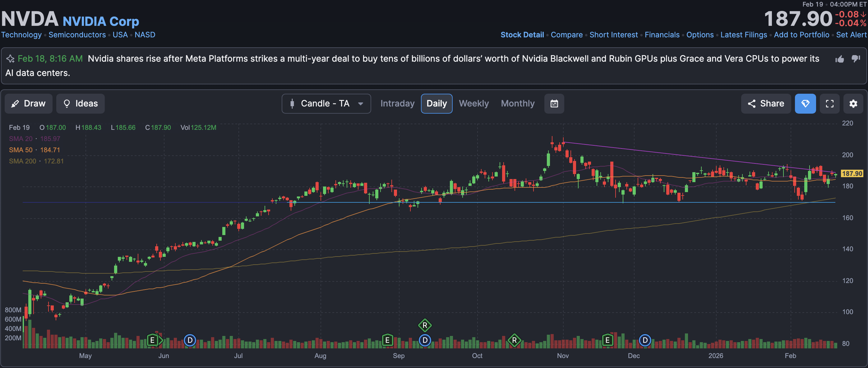Switch to the Weekly timeframe

tap(473, 104)
